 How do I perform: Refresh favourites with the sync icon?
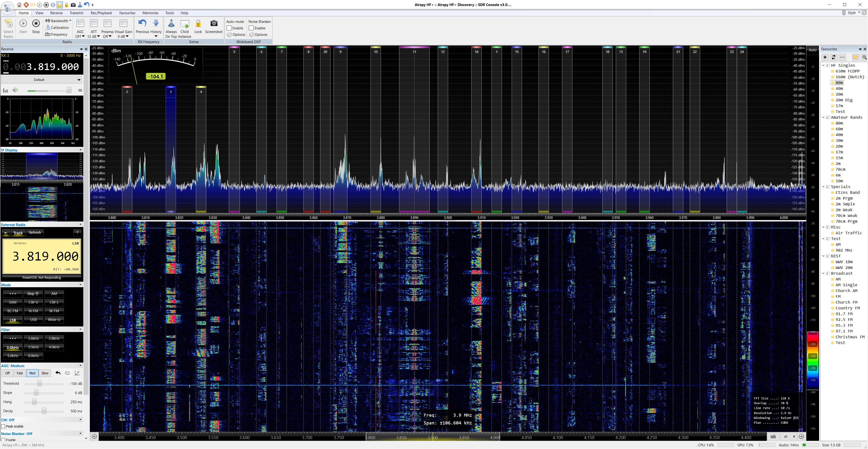click(x=834, y=57)
